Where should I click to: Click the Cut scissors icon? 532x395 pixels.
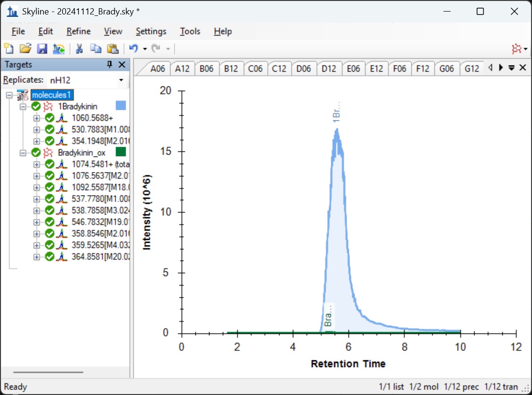pos(79,49)
